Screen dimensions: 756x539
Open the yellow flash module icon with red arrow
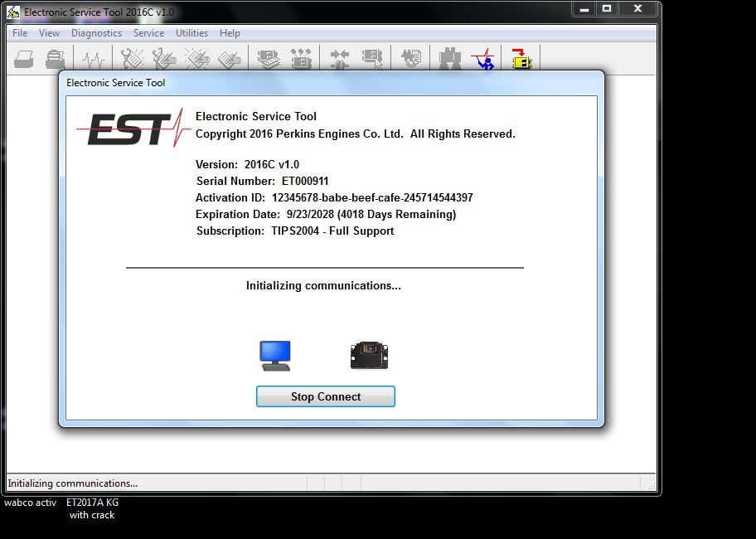click(x=521, y=59)
